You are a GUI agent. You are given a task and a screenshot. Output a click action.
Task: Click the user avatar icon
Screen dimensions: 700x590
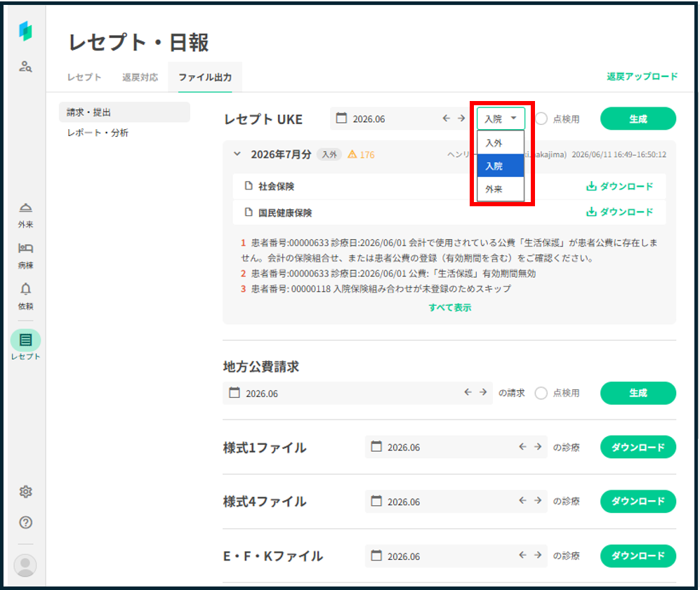(25, 565)
